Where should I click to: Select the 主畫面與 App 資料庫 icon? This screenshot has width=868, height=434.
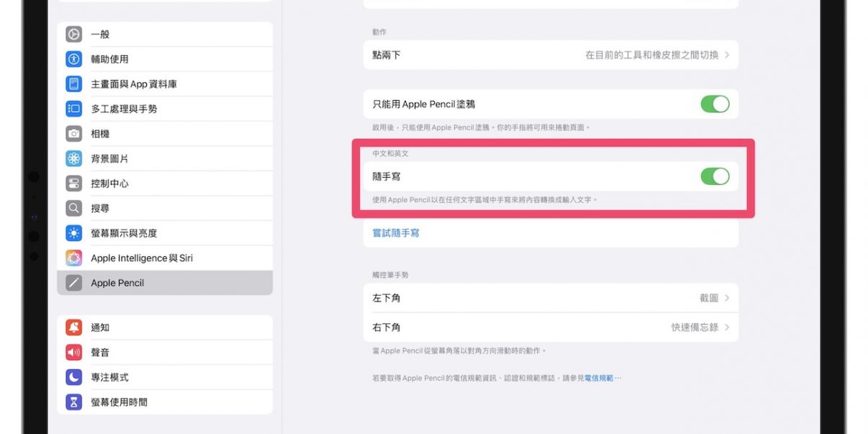pyautogui.click(x=74, y=84)
